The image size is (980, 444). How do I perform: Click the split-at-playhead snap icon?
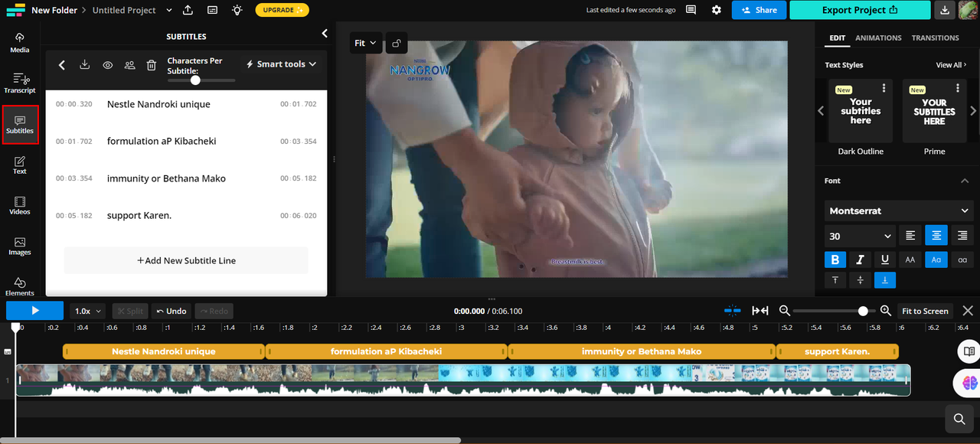pos(733,310)
